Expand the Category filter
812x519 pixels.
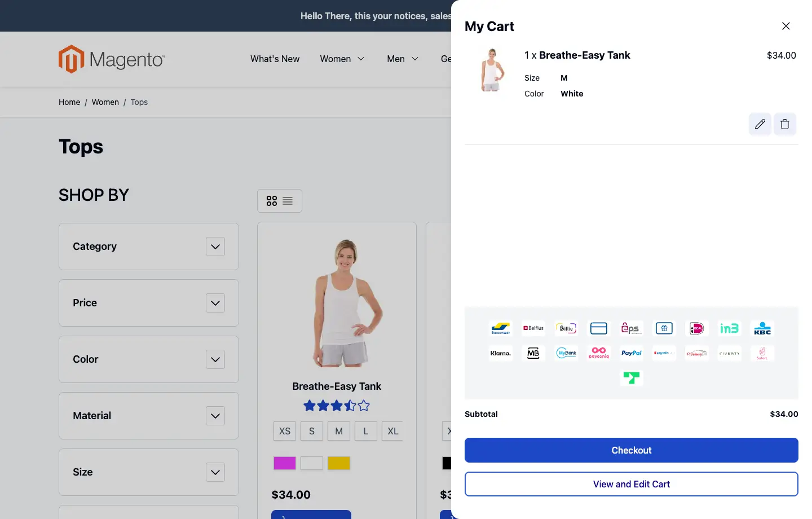tap(148, 247)
